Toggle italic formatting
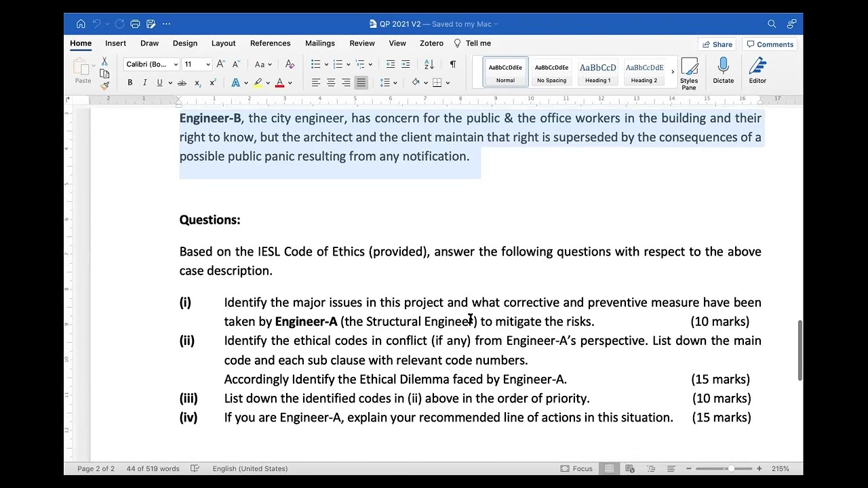 144,83
